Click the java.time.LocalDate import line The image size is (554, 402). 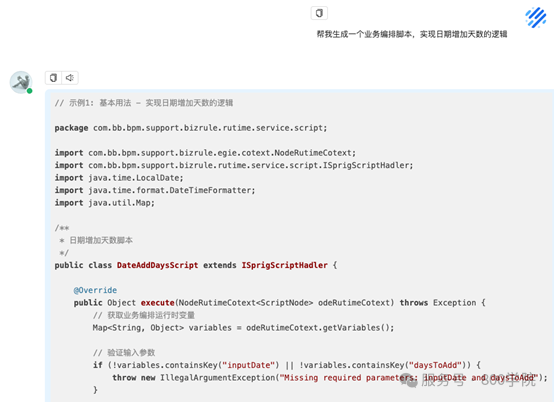119,178
